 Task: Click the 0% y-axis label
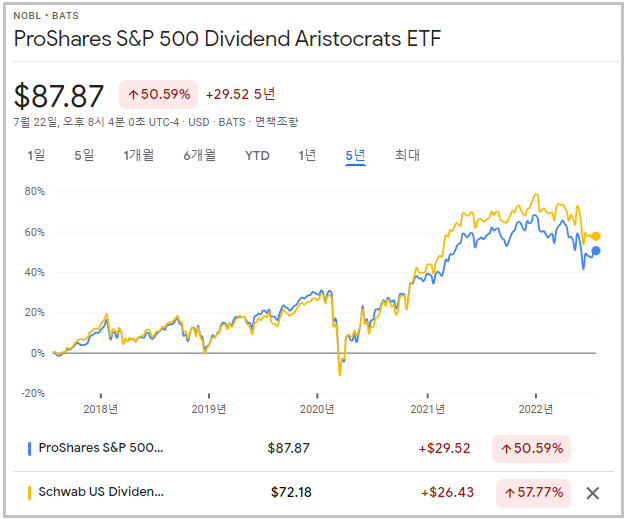pos(38,353)
